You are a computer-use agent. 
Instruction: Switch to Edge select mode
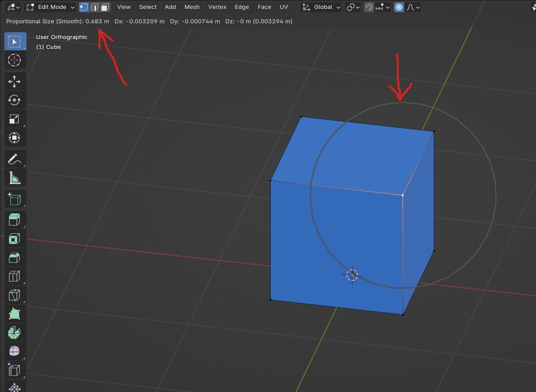(95, 7)
